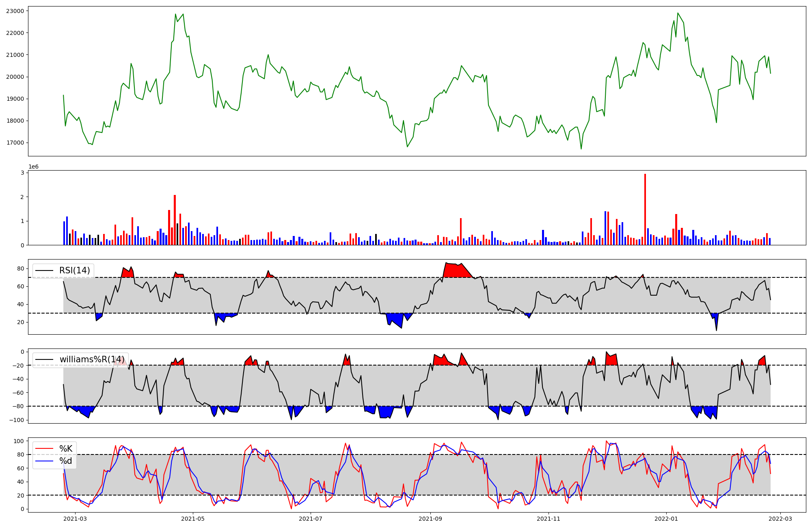Viewport: 812px width, 528px height.
Task: Click the 2021-07 date tick label
Action: pos(311,519)
